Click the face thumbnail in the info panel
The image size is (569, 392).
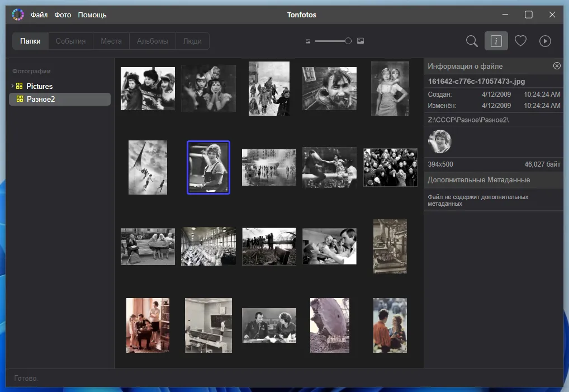(440, 141)
